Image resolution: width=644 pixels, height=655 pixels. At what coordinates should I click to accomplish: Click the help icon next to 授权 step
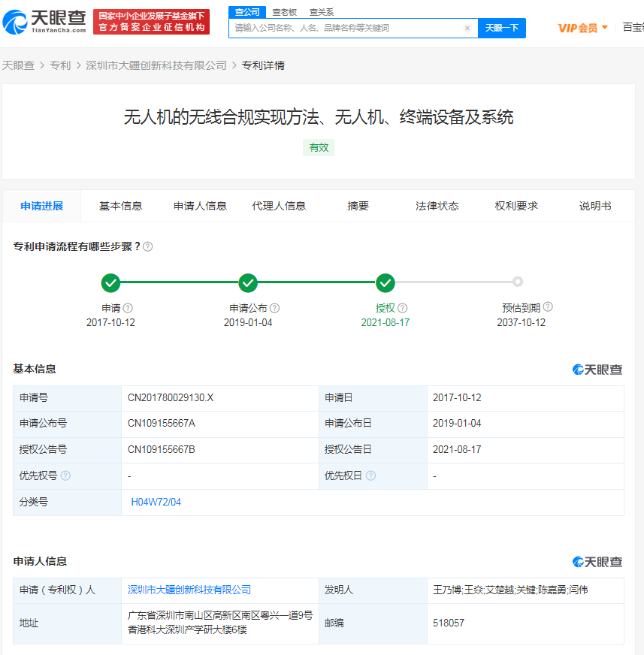point(404,308)
